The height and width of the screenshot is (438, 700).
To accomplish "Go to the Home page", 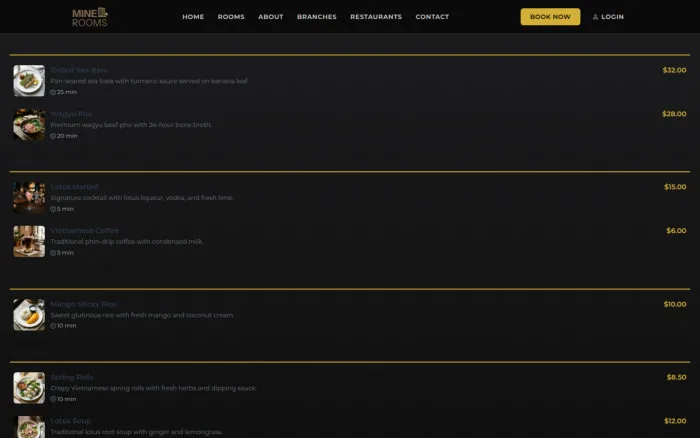I will 193,17.
